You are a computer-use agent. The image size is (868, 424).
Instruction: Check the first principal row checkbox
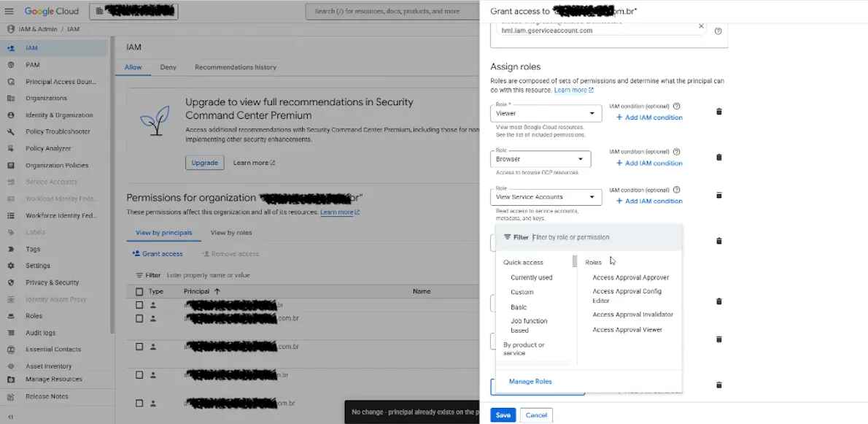pos(139,305)
